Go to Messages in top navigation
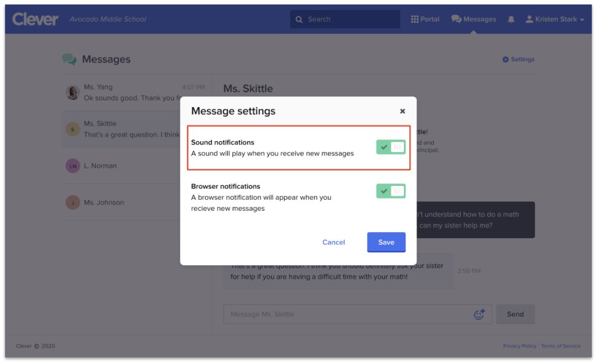 [x=473, y=19]
